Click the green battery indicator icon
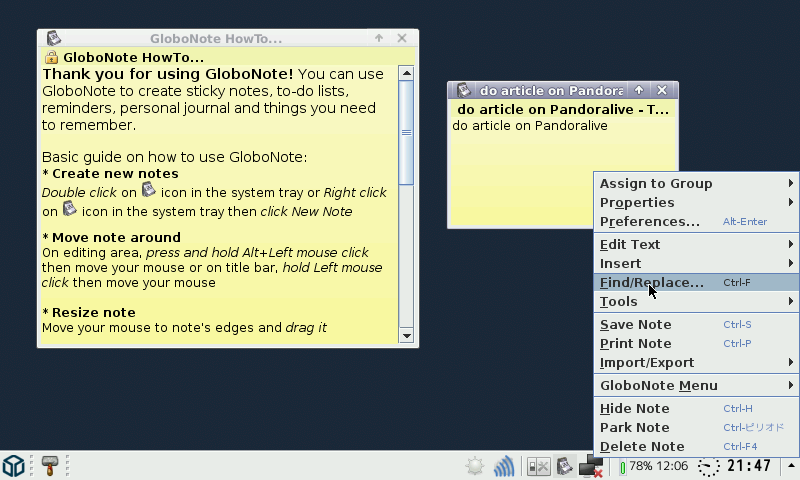Viewport: 800px width, 480px height. pos(622,467)
